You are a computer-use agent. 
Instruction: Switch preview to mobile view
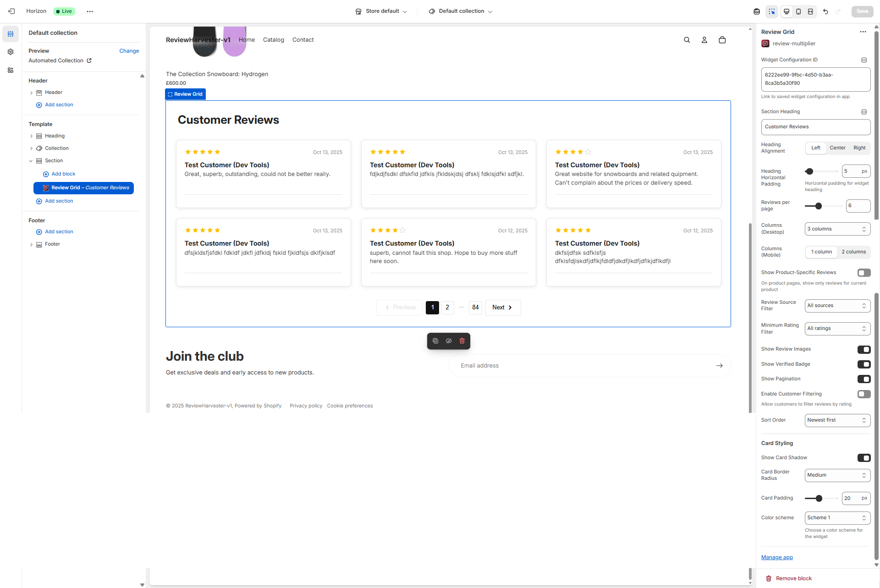(798, 11)
